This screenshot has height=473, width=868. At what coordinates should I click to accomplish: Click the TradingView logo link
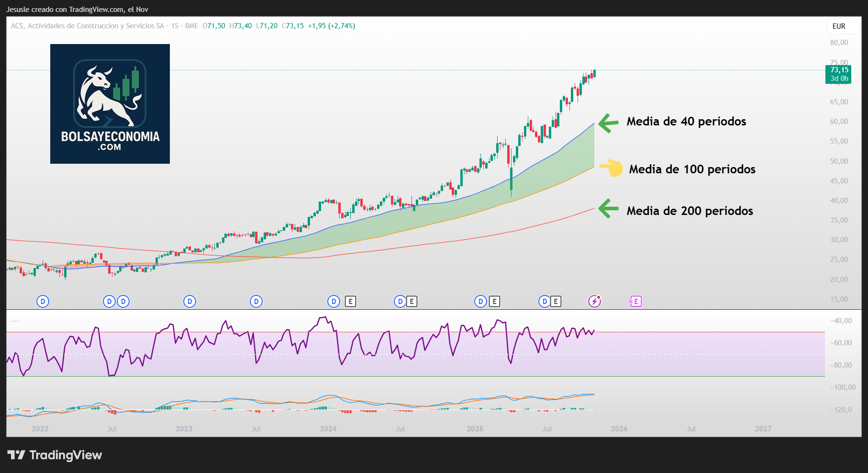click(x=55, y=455)
